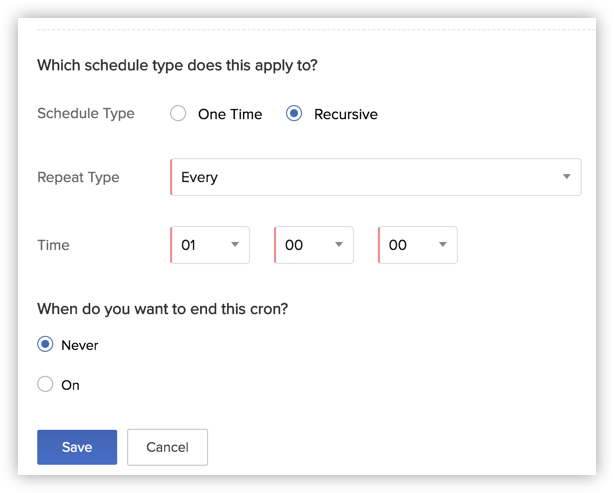Click the 'Never' option label
This screenshot has height=493, width=614.
tap(80, 345)
